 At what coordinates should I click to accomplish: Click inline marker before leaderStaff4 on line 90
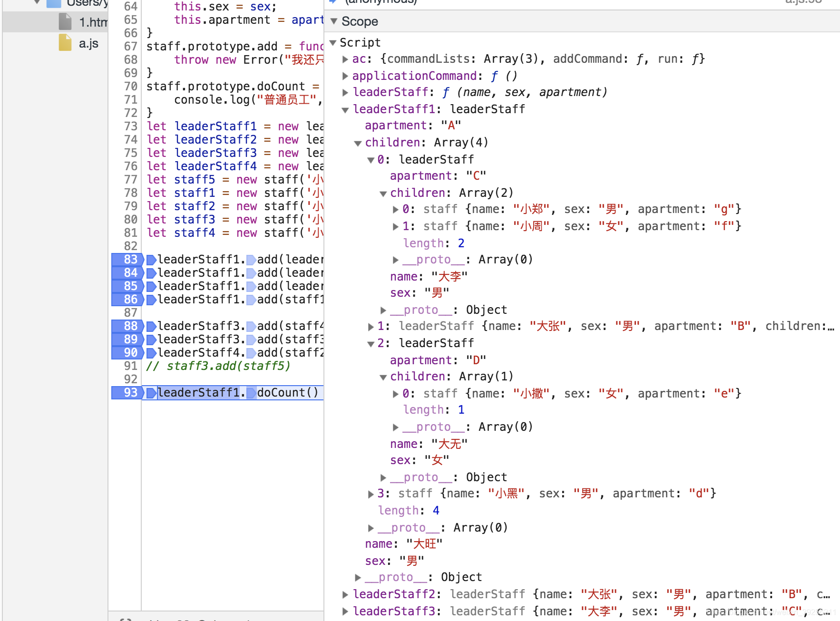tap(151, 353)
